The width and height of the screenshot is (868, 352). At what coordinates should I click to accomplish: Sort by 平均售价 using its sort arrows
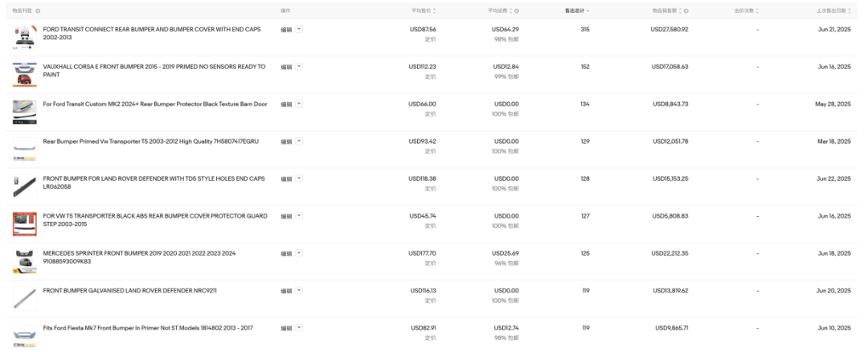point(435,10)
